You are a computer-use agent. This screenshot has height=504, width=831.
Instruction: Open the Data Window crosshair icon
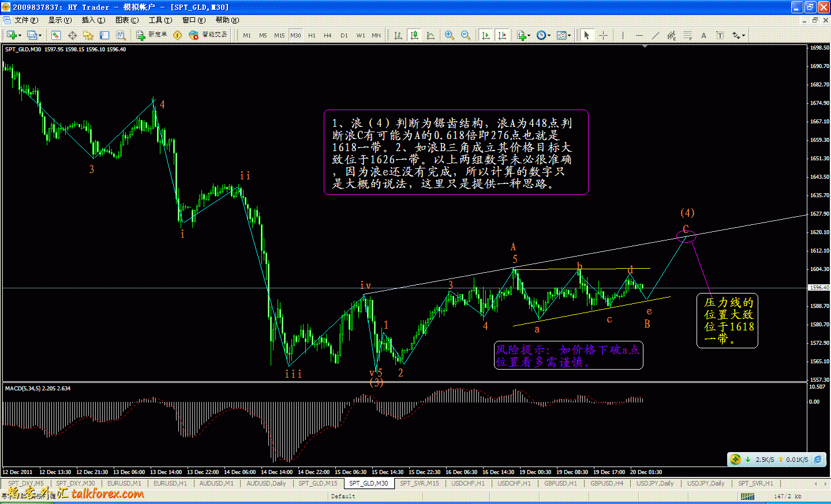72,35
